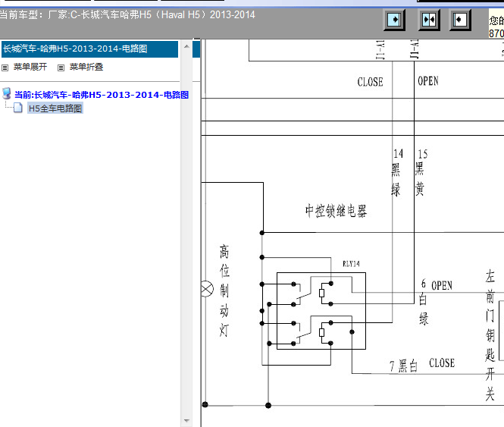Screen dimensions: 504x427
Task: Click the root computer icon in tree
Action: pyautogui.click(x=6, y=93)
